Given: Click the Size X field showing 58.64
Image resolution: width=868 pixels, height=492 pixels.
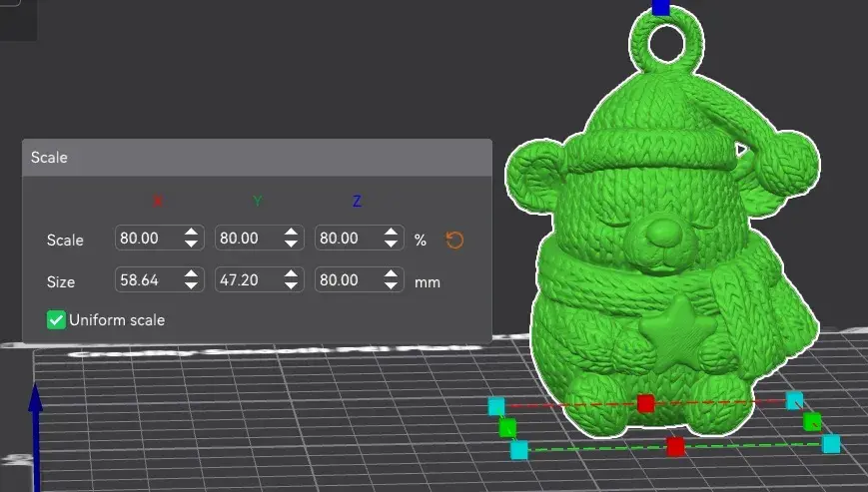Looking at the screenshot, I should [147, 281].
